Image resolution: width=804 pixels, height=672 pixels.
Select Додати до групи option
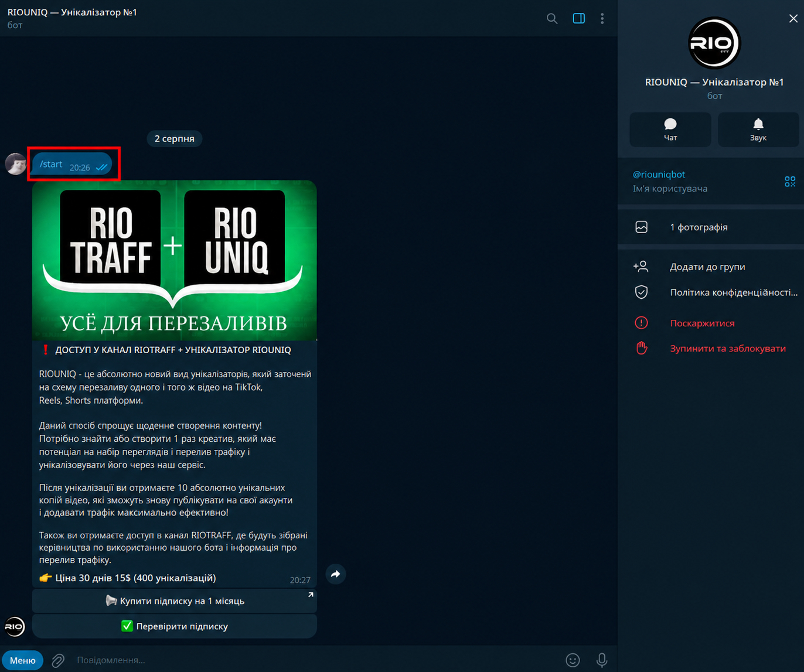tap(711, 267)
